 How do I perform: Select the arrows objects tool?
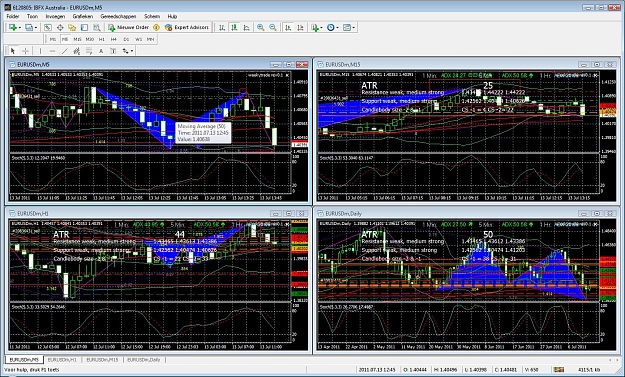[126, 51]
